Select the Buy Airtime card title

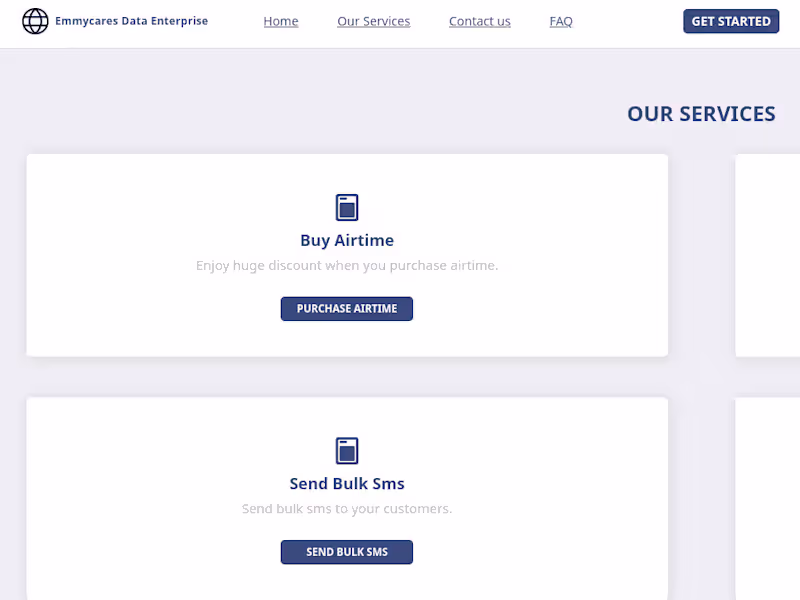point(347,240)
